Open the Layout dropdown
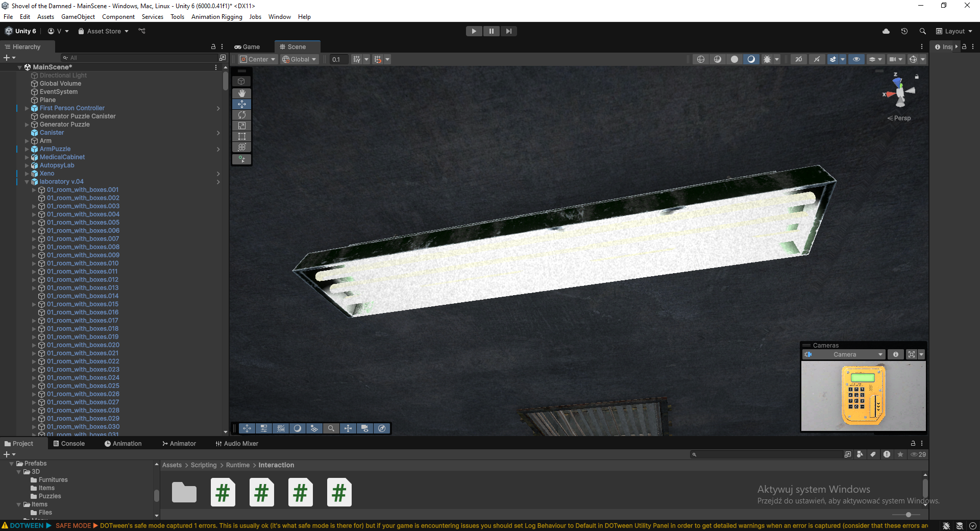The image size is (980, 531). [x=954, y=31]
